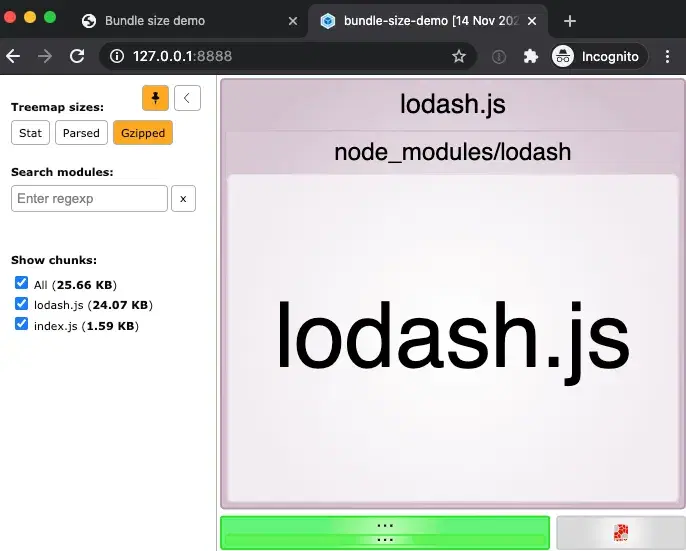Viewport: 686px width, 551px height.
Task: Open the Chrome three-dot menu
Action: click(x=667, y=56)
